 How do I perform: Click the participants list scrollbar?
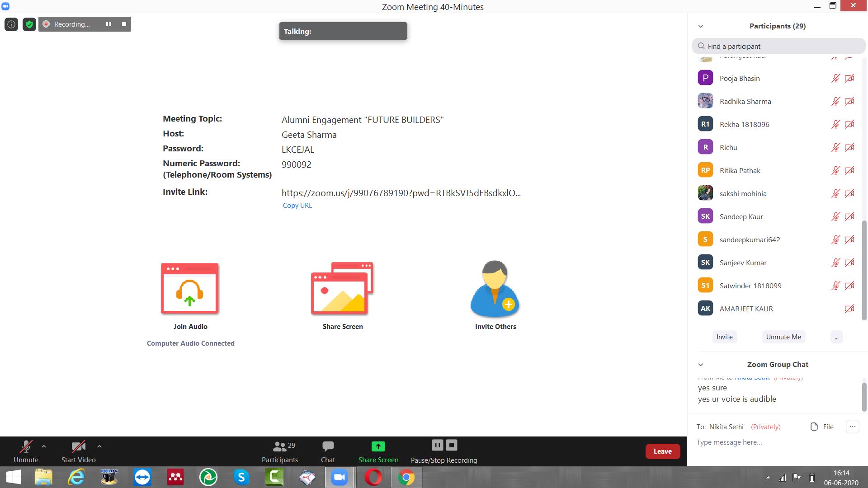[x=864, y=270]
